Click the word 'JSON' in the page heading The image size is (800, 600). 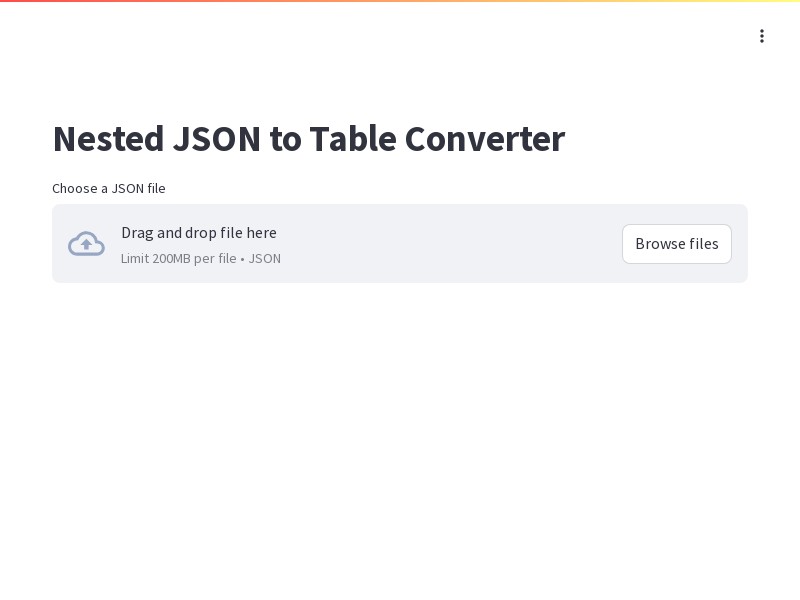click(217, 139)
